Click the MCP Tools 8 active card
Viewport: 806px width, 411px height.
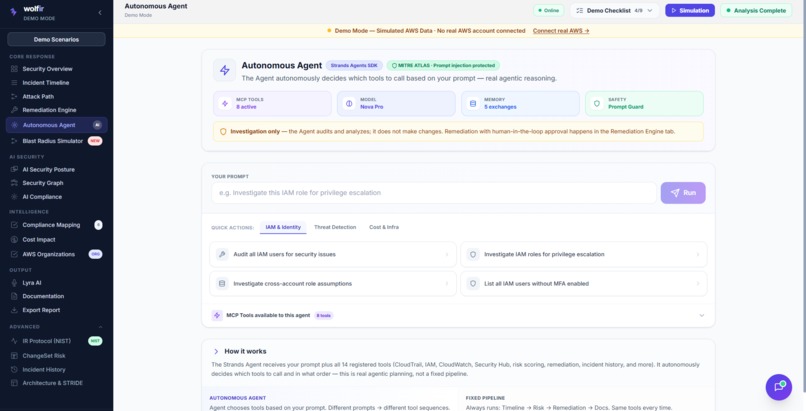point(272,103)
